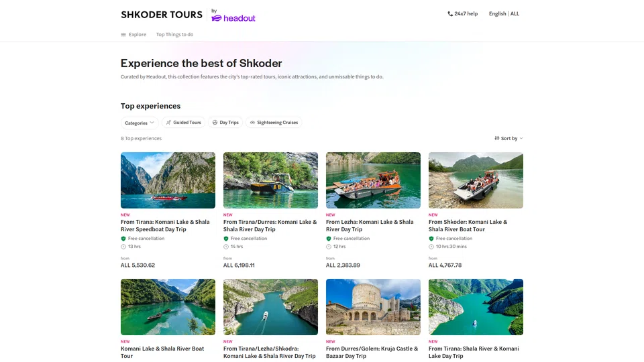Click Free cancellation under From Lezha trip
The image size is (644, 362).
[352, 239]
